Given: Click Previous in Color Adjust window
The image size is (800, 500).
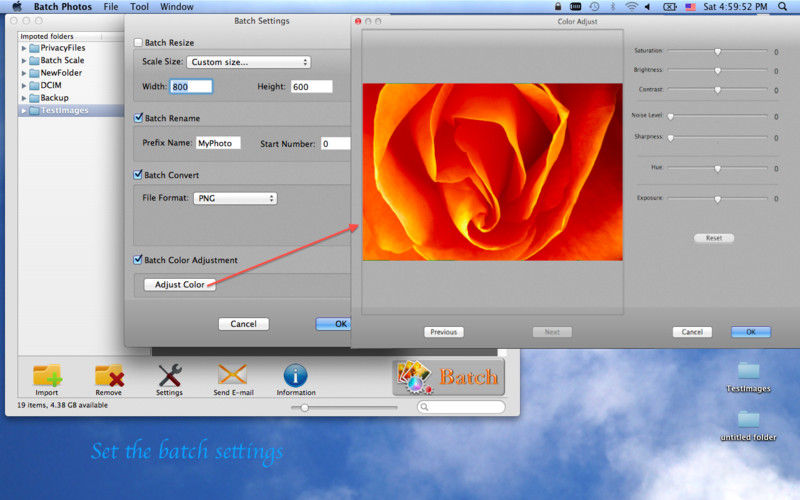Looking at the screenshot, I should click(443, 332).
